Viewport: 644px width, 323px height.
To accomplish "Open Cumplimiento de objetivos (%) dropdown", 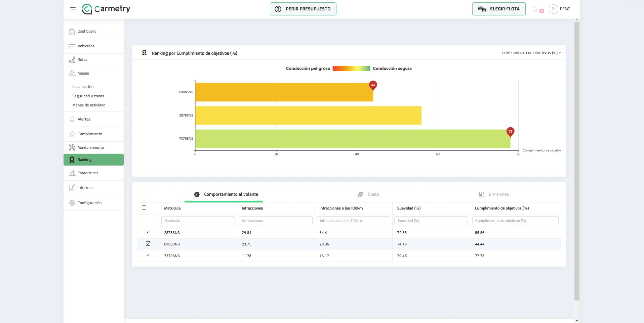I will pos(531,53).
